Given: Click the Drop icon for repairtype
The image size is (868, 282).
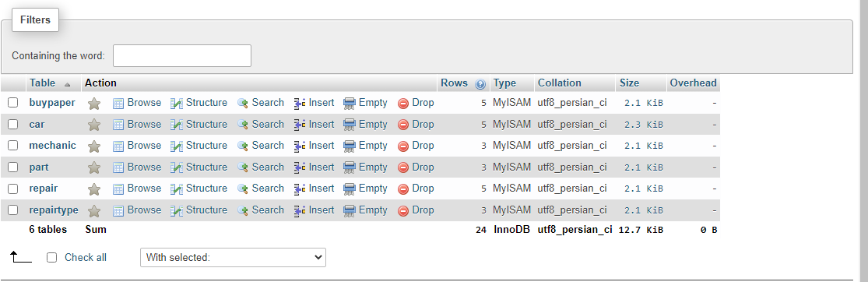Looking at the screenshot, I should click(403, 210).
